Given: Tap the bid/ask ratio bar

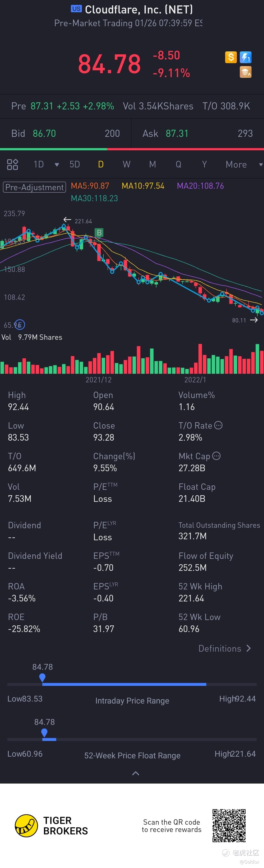Looking at the screenshot, I should [x=132, y=149].
